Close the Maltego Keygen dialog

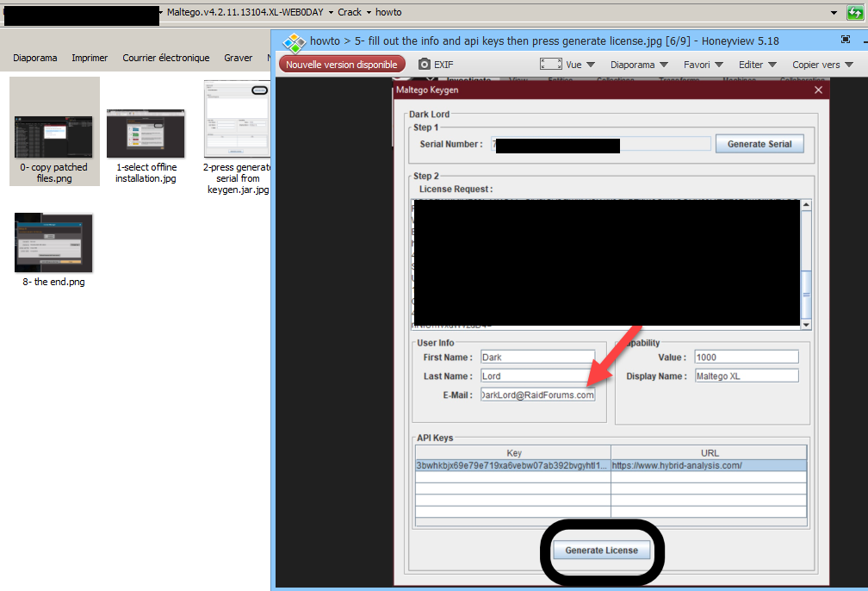(818, 90)
